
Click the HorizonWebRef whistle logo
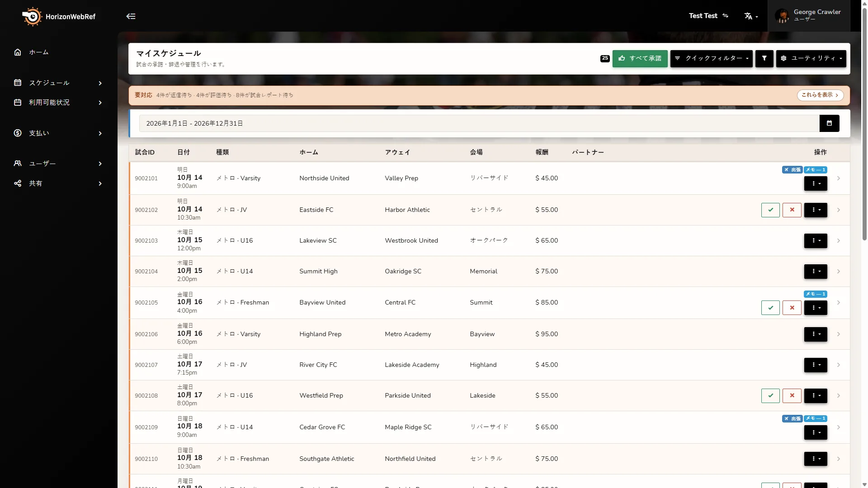click(x=32, y=17)
